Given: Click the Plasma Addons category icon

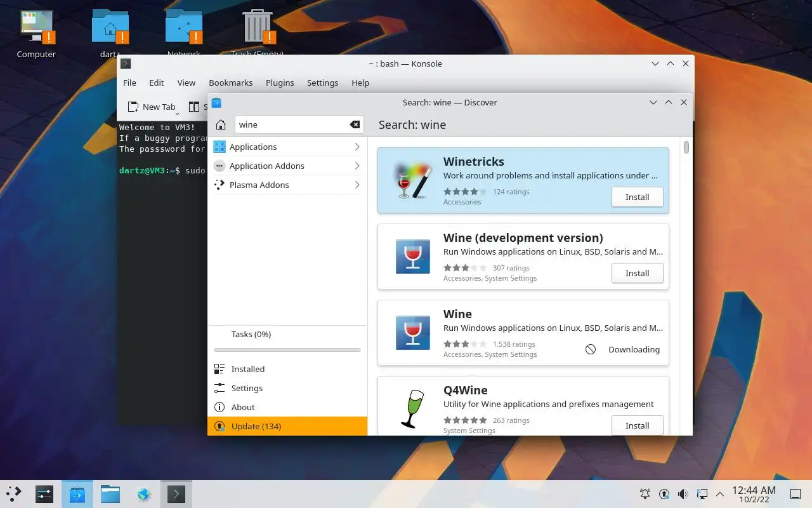Looking at the screenshot, I should coord(219,185).
